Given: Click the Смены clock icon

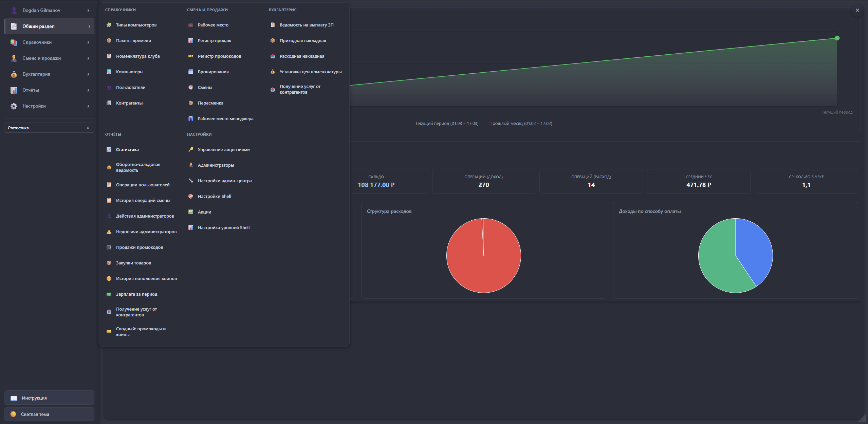Looking at the screenshot, I should 191,87.
